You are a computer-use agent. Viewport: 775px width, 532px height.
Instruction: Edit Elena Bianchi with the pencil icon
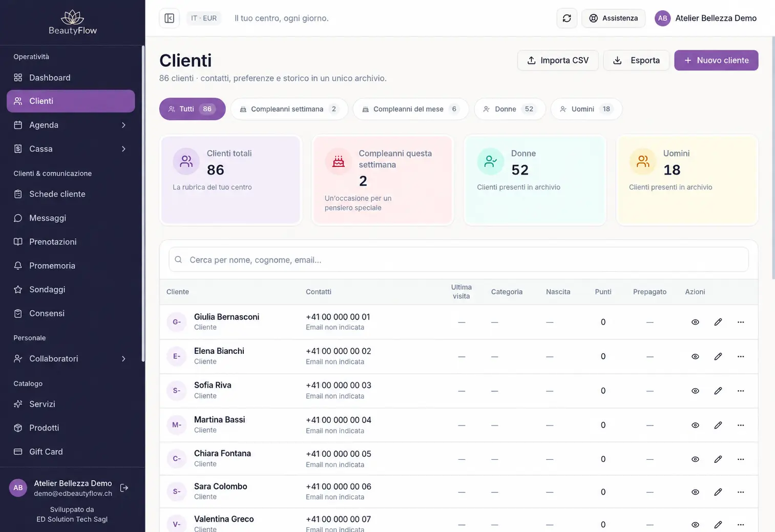pos(718,356)
